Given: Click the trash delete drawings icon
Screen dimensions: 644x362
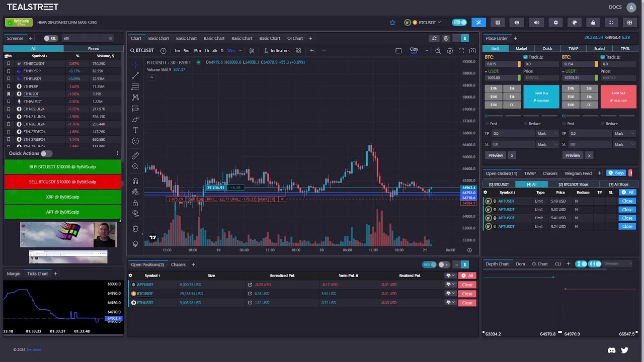Looking at the screenshot, I should (x=135, y=229).
